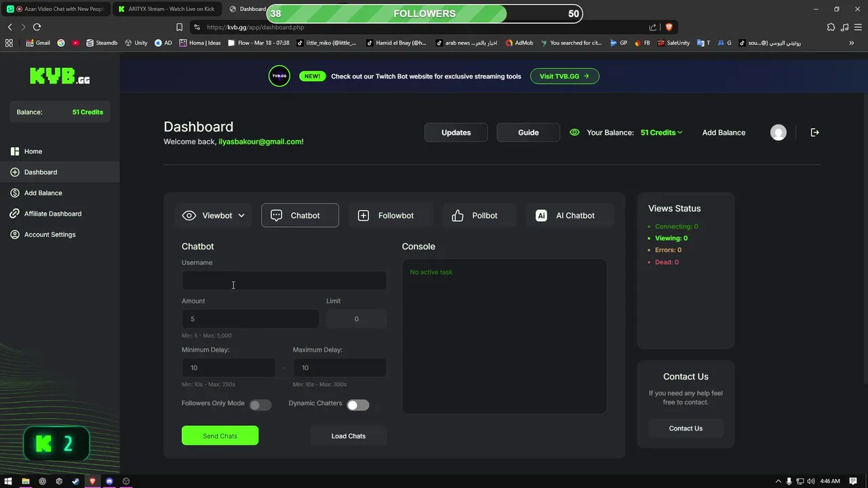Open the SaleUnity bookmark

click(673, 43)
